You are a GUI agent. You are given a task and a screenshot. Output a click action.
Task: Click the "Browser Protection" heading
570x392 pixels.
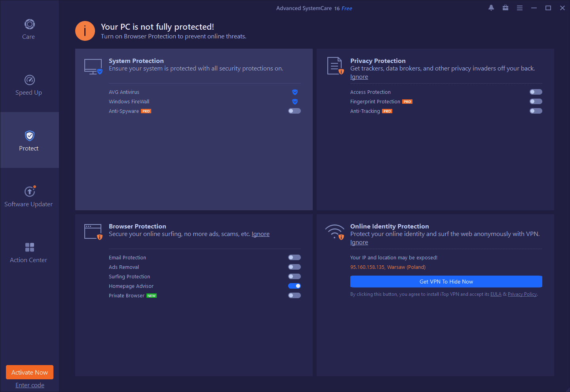[x=137, y=226]
